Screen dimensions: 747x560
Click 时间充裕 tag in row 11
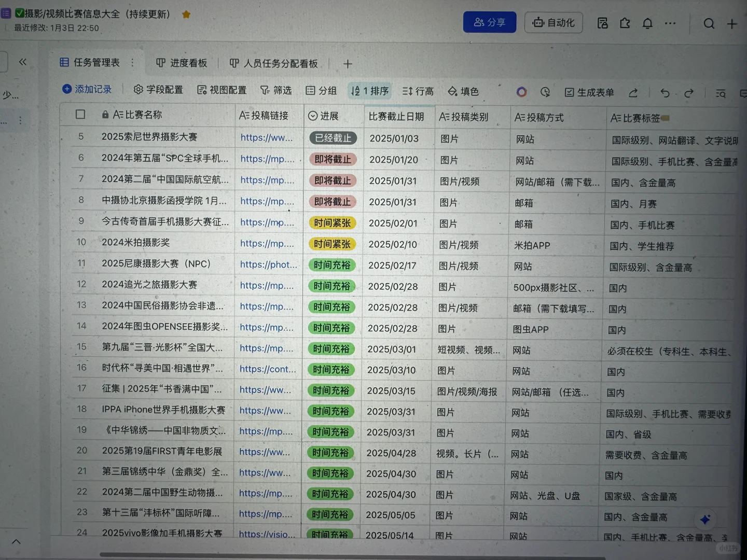pyautogui.click(x=331, y=265)
